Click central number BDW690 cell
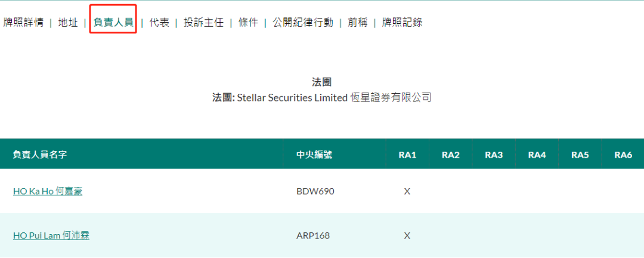Image resolution: width=644 pixels, height=258 pixels. click(315, 192)
